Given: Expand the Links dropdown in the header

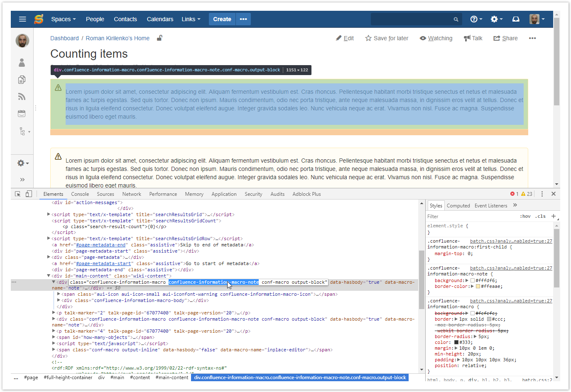Looking at the screenshot, I should [x=191, y=19].
